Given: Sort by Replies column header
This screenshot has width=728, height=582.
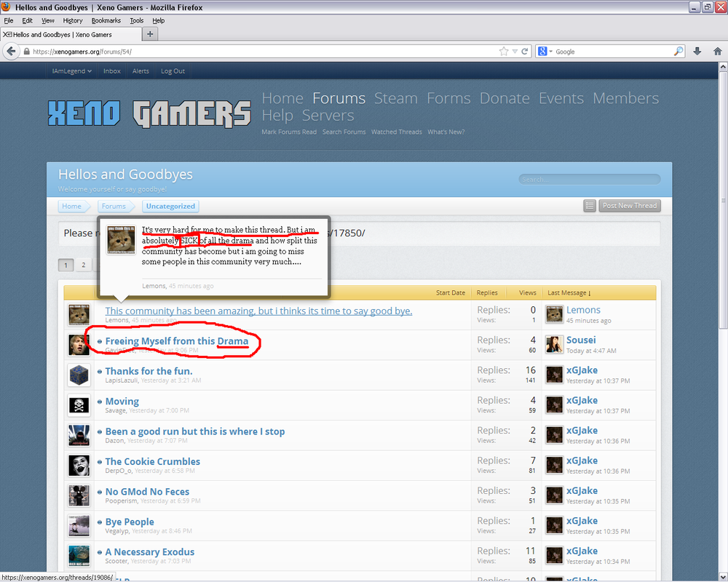Looking at the screenshot, I should [x=487, y=293].
